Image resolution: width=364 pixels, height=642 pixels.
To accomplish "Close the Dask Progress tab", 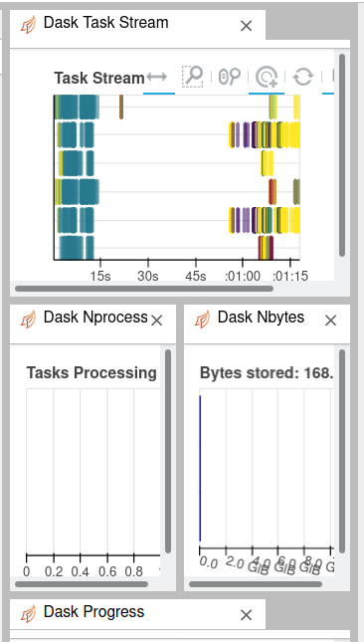I will click(246, 615).
